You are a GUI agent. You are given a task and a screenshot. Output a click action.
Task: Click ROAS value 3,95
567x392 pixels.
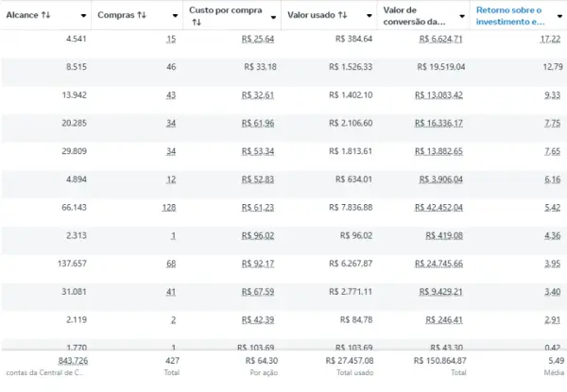[553, 264]
